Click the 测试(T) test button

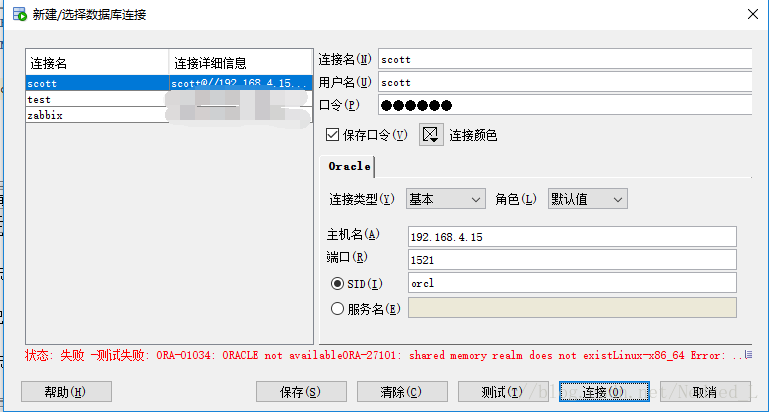pyautogui.click(x=503, y=392)
